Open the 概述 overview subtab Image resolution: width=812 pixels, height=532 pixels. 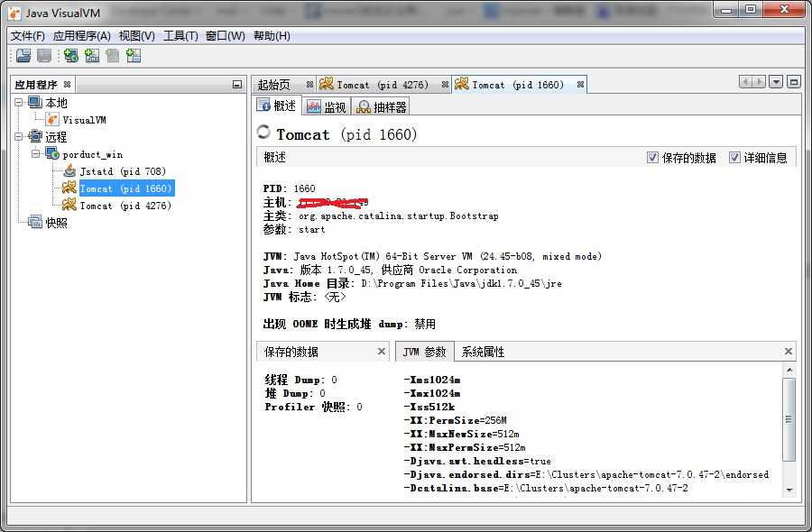[x=277, y=105]
